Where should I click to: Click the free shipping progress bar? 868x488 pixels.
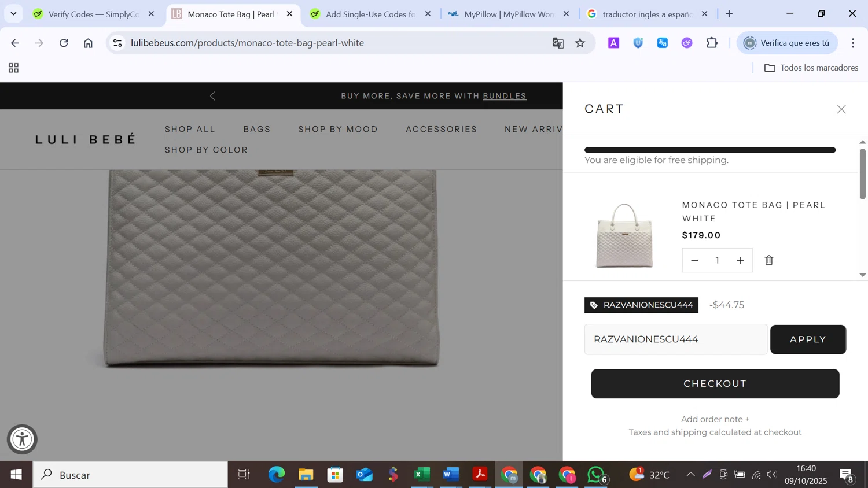click(710, 150)
